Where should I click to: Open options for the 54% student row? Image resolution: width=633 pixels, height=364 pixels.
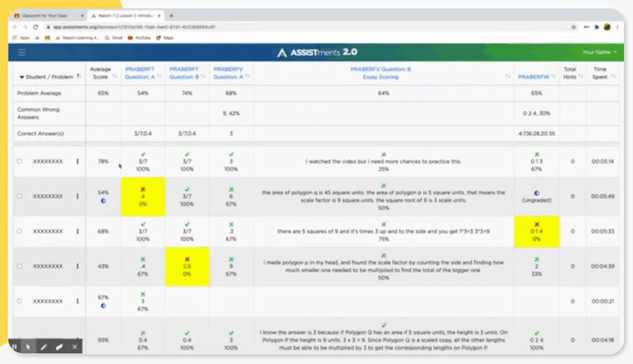coord(77,197)
